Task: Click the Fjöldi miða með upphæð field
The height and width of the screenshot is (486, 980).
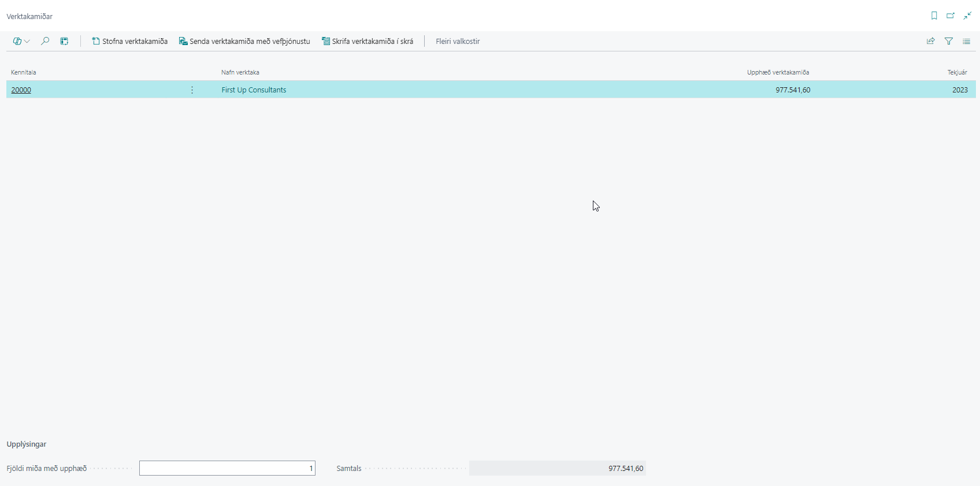Action: tap(227, 468)
